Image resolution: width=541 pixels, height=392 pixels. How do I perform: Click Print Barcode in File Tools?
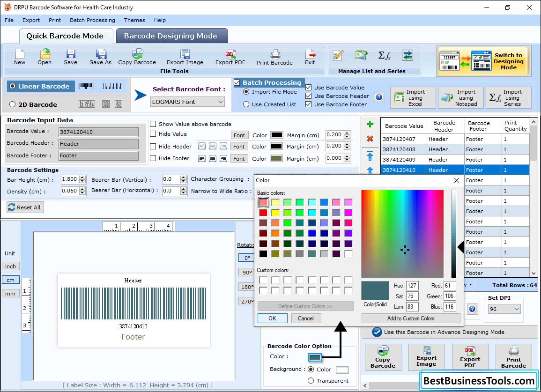(x=274, y=57)
